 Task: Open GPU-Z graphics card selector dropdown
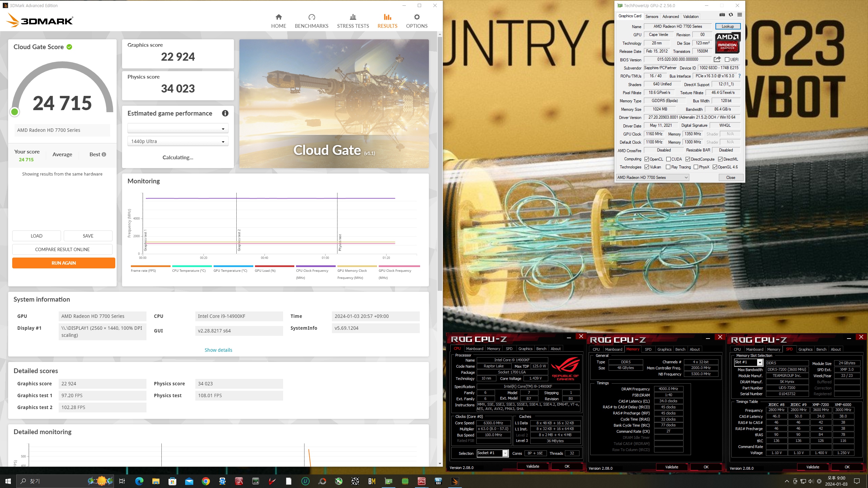(x=652, y=178)
